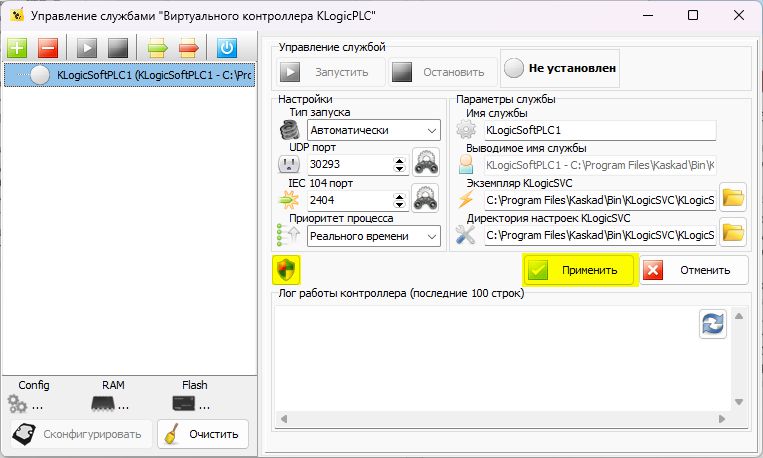Refresh the controller log
The image size is (763, 458).
713,324
